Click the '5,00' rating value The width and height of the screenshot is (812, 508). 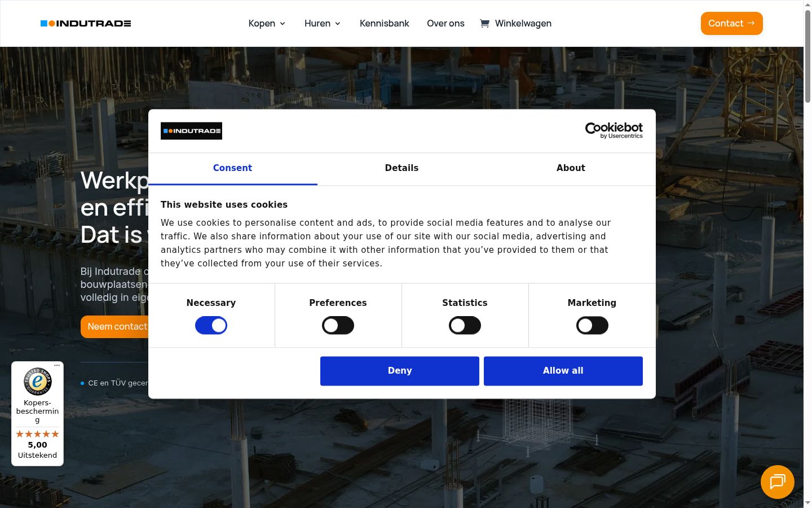pos(37,445)
